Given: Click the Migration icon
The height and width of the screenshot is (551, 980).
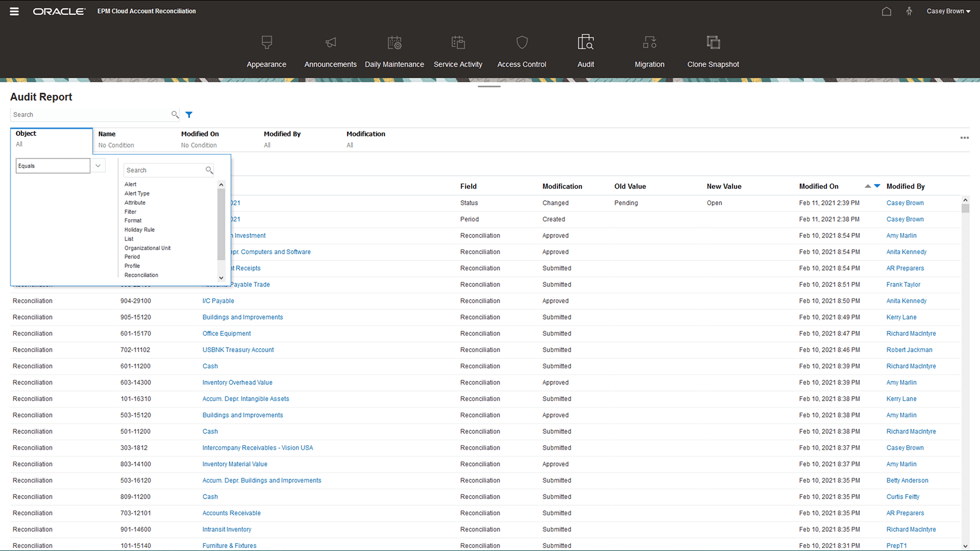Looking at the screenshot, I should coord(649,42).
